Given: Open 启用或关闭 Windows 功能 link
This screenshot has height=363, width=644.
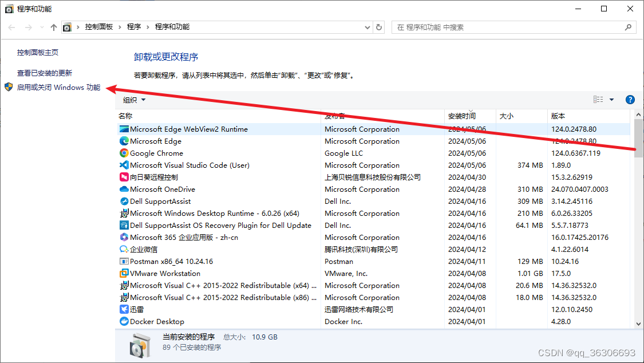Looking at the screenshot, I should 58,87.
